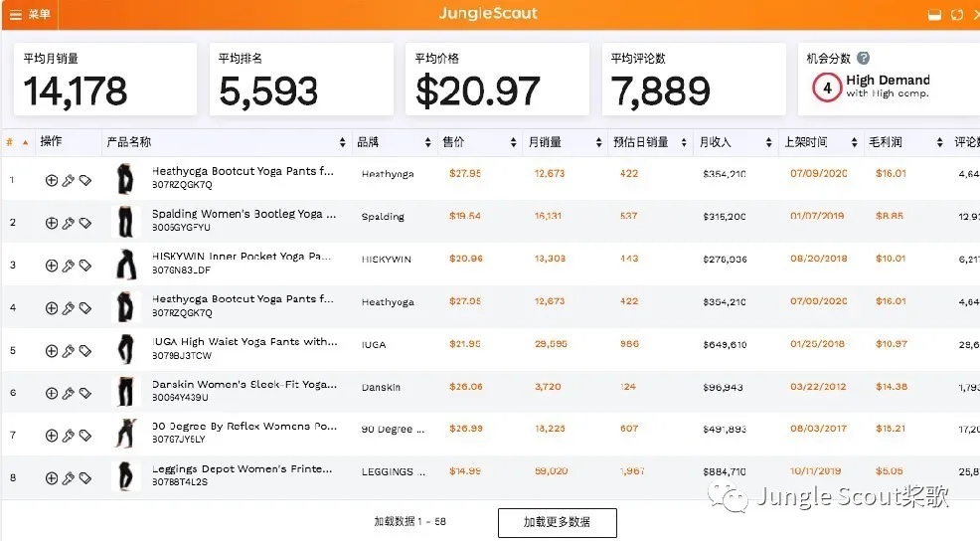980x541 pixels.
Task: Click the tag icon in the Leggings Depot row
Action: pyautogui.click(x=85, y=478)
